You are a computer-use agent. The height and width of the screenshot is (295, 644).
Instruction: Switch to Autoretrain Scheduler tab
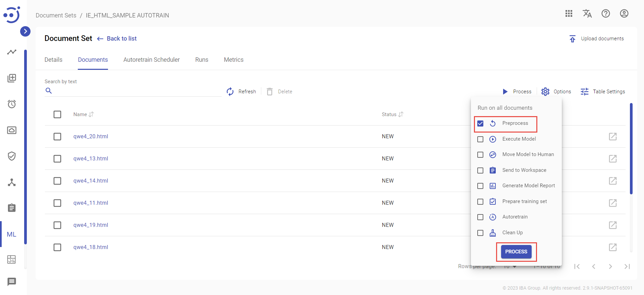coord(151,60)
